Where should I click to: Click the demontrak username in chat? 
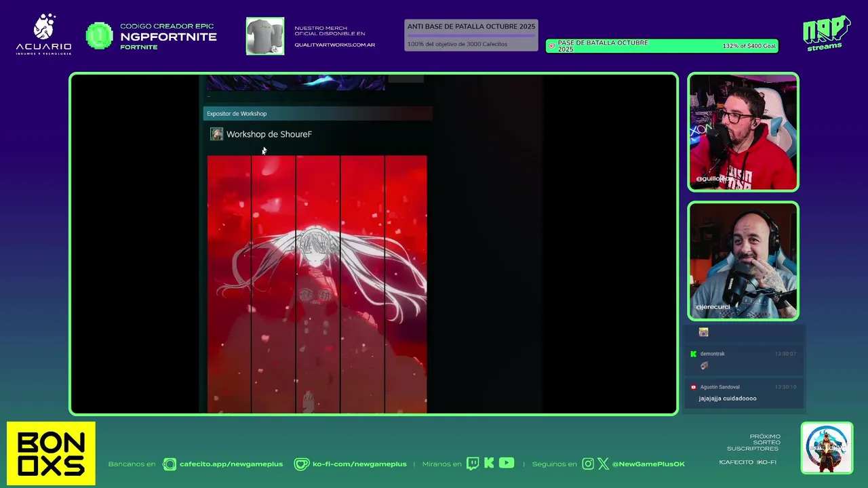click(x=713, y=354)
